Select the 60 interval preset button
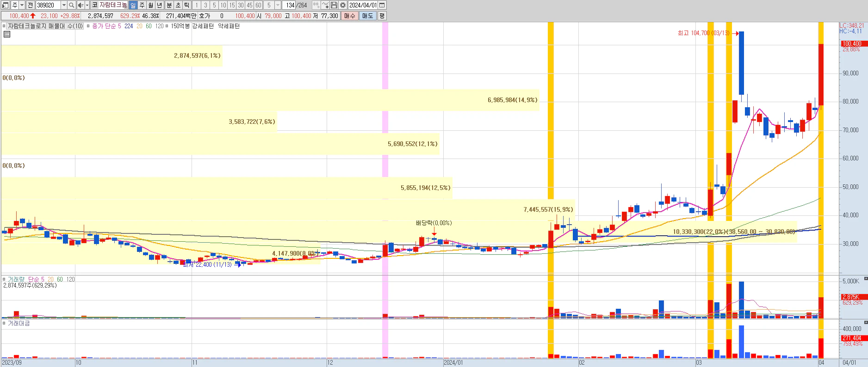 (258, 5)
